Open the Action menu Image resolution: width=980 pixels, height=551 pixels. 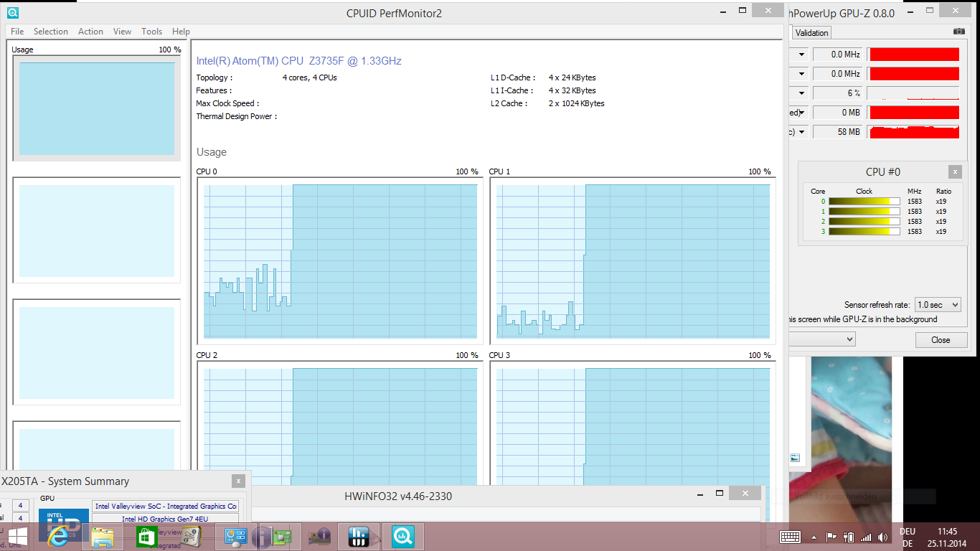(x=91, y=32)
